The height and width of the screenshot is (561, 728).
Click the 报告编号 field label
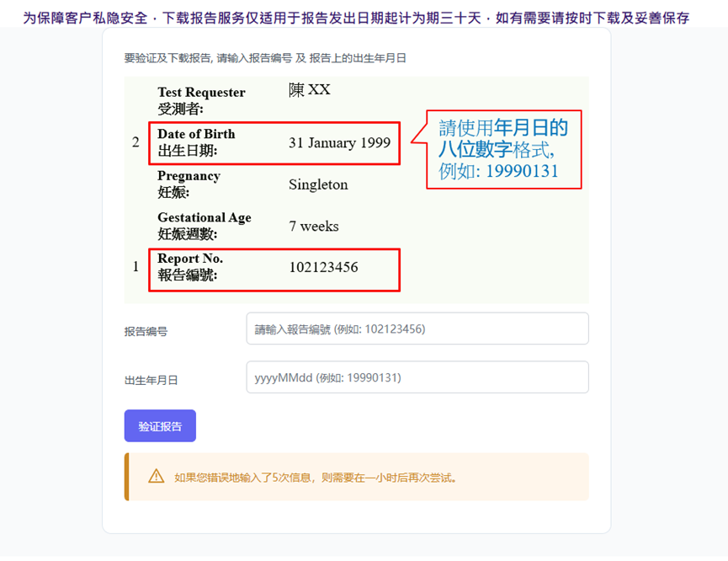click(146, 332)
